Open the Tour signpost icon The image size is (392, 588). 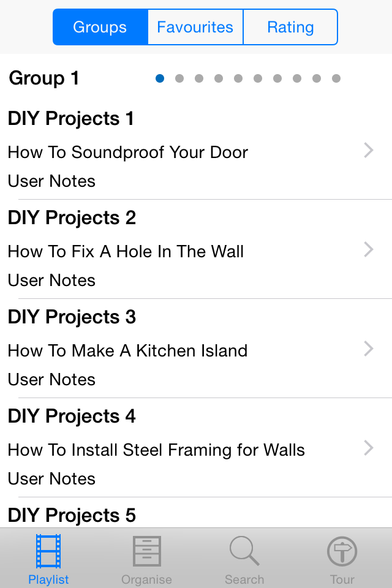[342, 551]
